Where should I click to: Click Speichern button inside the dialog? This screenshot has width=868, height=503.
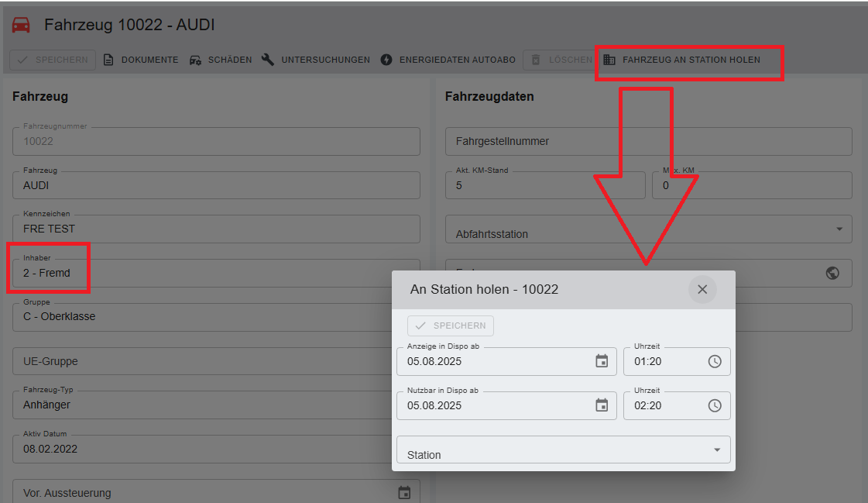(x=451, y=326)
